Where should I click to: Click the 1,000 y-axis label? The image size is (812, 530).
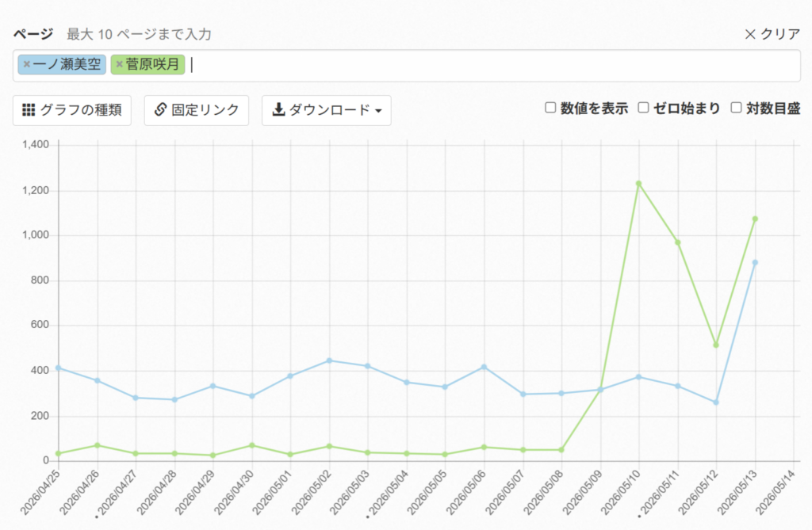pos(36,235)
